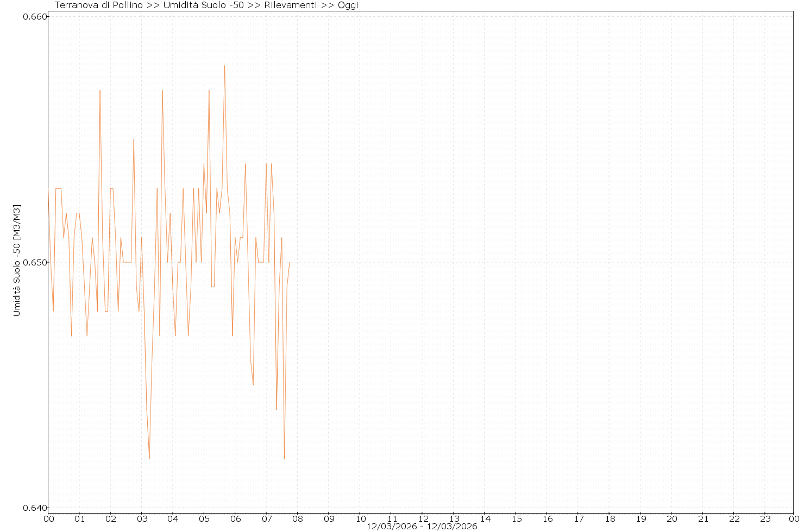
Task: Click the 0.640 y-axis tick label
Action: point(34,509)
